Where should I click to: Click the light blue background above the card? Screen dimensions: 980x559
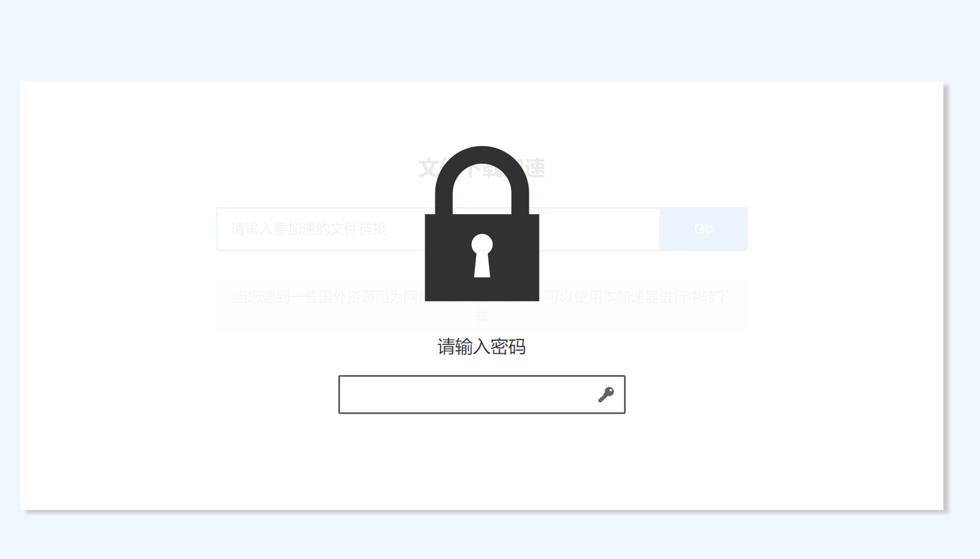point(490,40)
